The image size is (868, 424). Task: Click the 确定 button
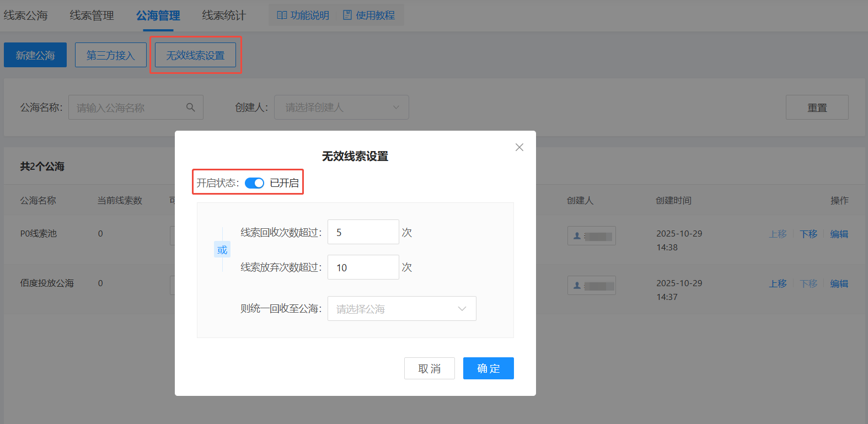tap(488, 368)
